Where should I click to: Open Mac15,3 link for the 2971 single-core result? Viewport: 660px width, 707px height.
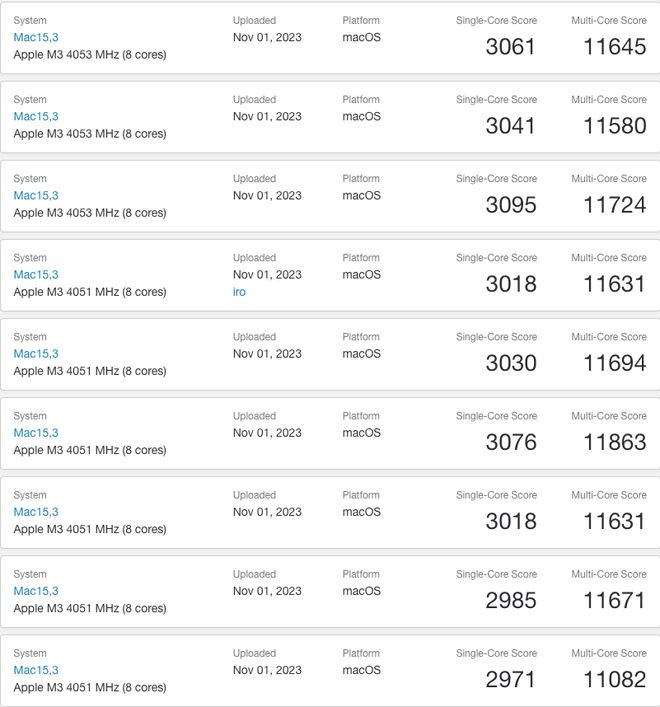tap(36, 670)
